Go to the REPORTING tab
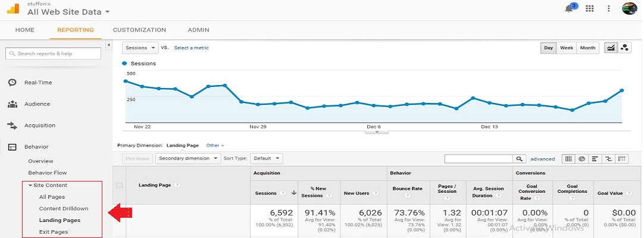Viewport: 644px width, 238px height. [x=76, y=30]
